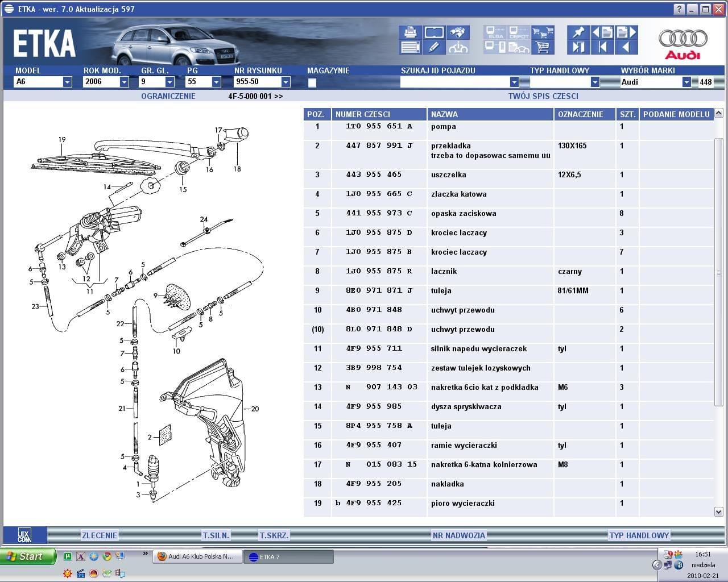Click the blue 'a' tray icon
Image resolution: width=728 pixels, height=582 pixels.
(x=679, y=565)
